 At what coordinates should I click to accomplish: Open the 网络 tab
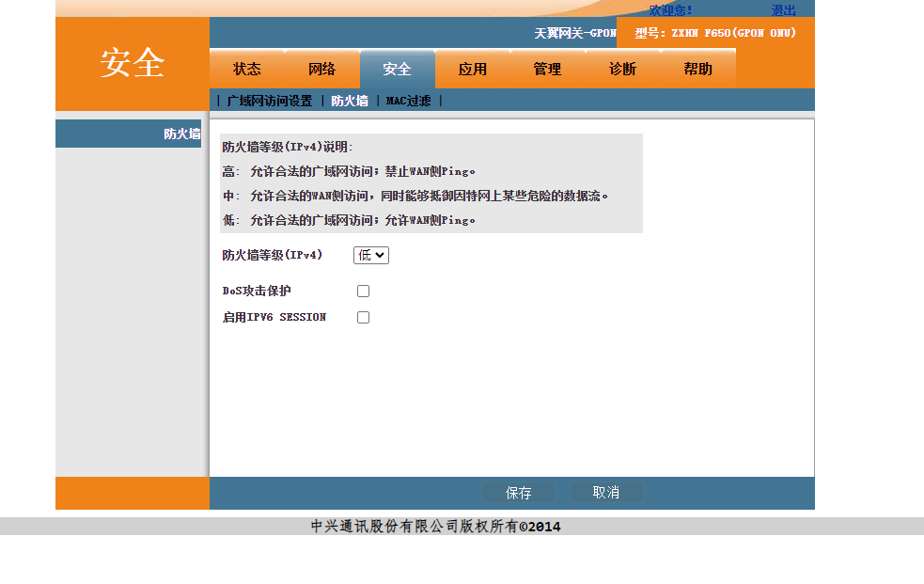[322, 69]
